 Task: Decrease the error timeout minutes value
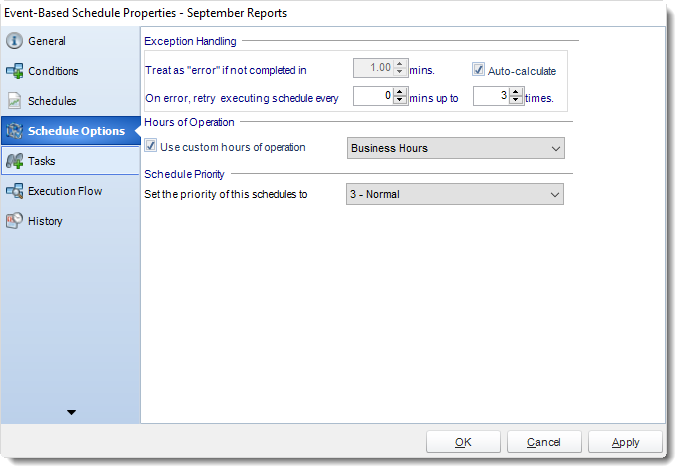400,72
